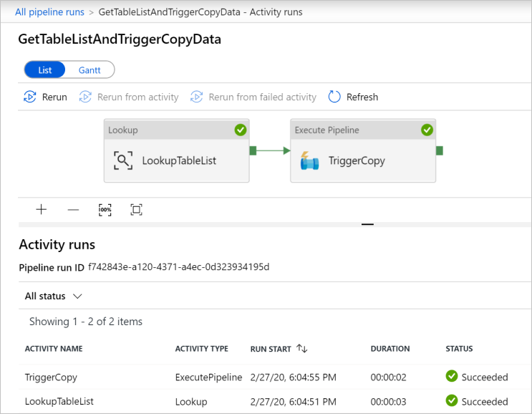Click the Rerun icon button
This screenshot has width=532, height=414.
point(30,97)
